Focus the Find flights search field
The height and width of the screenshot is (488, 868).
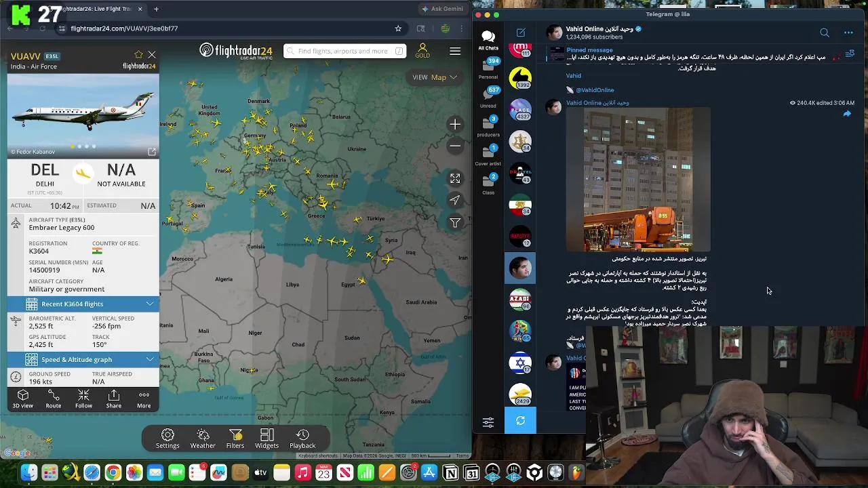[x=344, y=51]
